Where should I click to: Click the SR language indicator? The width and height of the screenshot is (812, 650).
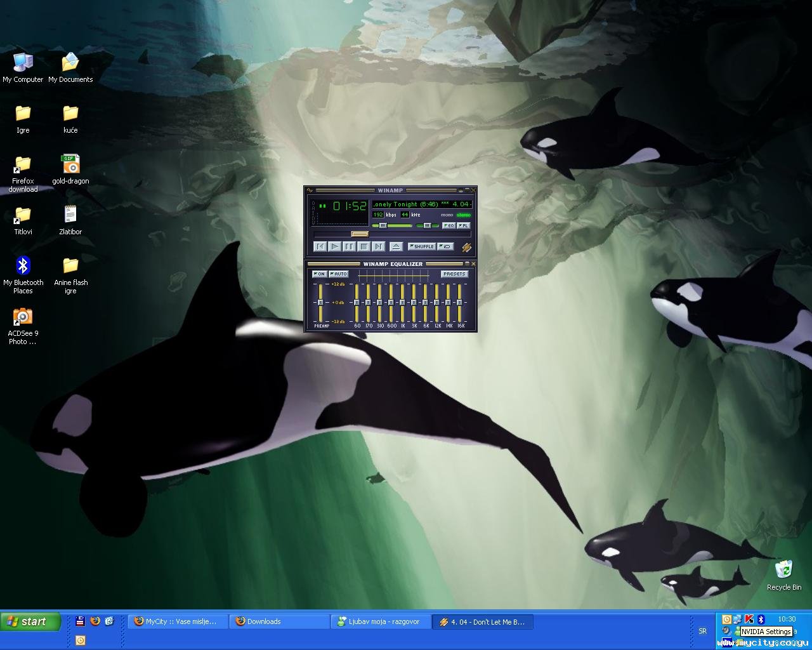pos(702,631)
